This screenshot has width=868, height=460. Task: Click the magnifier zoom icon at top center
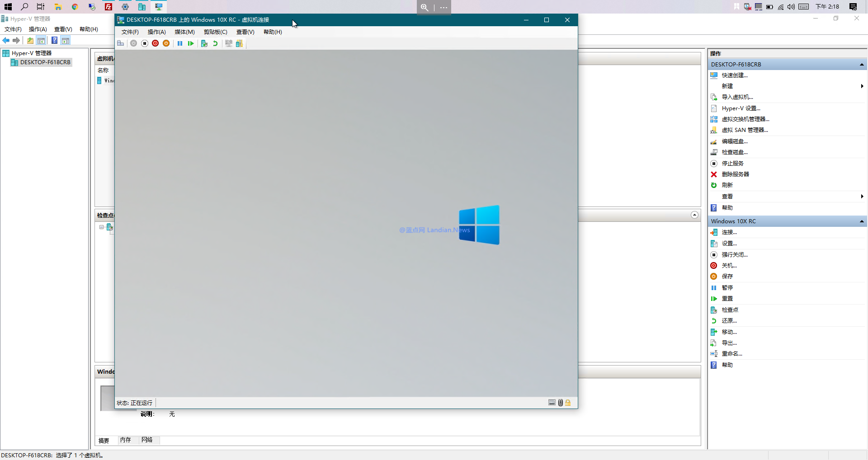coord(425,7)
